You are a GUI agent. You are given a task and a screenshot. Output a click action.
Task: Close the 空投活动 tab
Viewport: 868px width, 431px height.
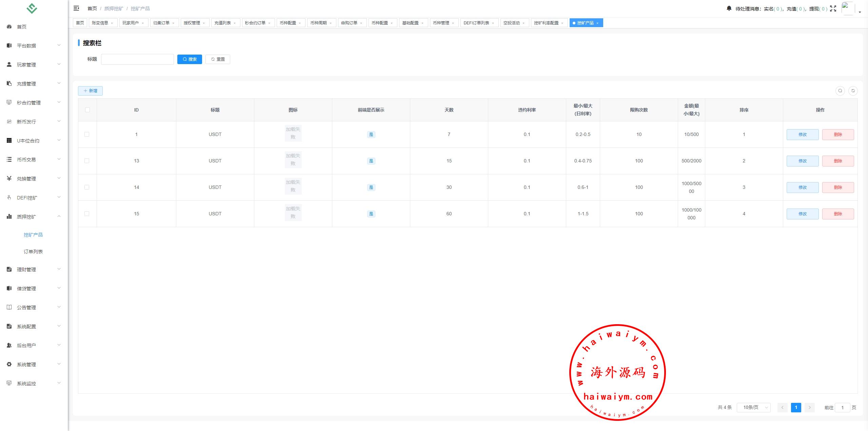tap(524, 23)
